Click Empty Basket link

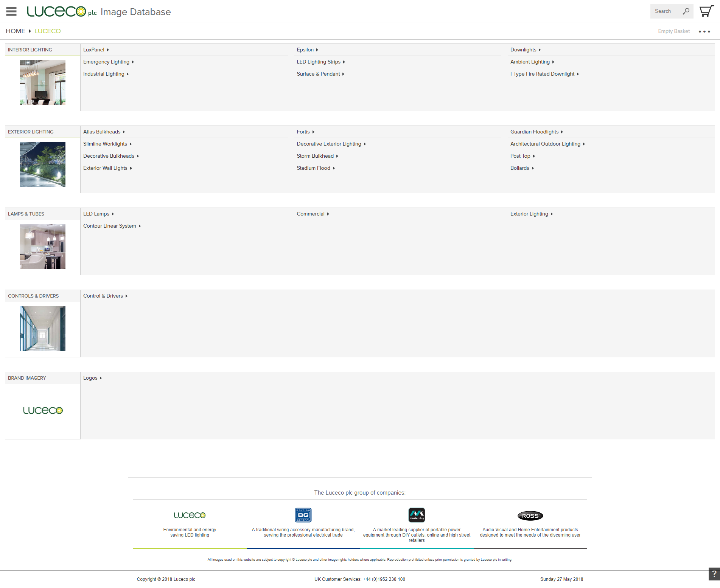pyautogui.click(x=673, y=31)
